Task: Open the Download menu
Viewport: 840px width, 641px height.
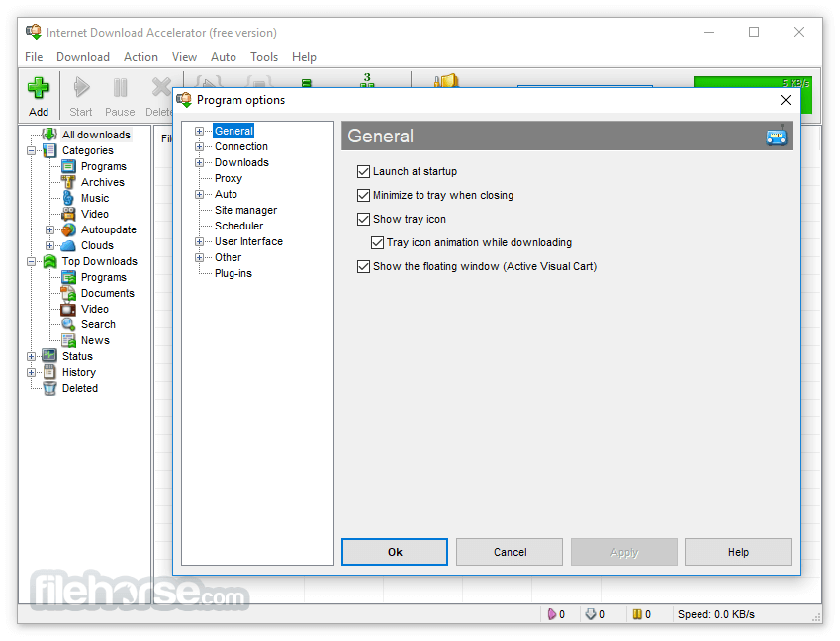Action: coord(83,57)
